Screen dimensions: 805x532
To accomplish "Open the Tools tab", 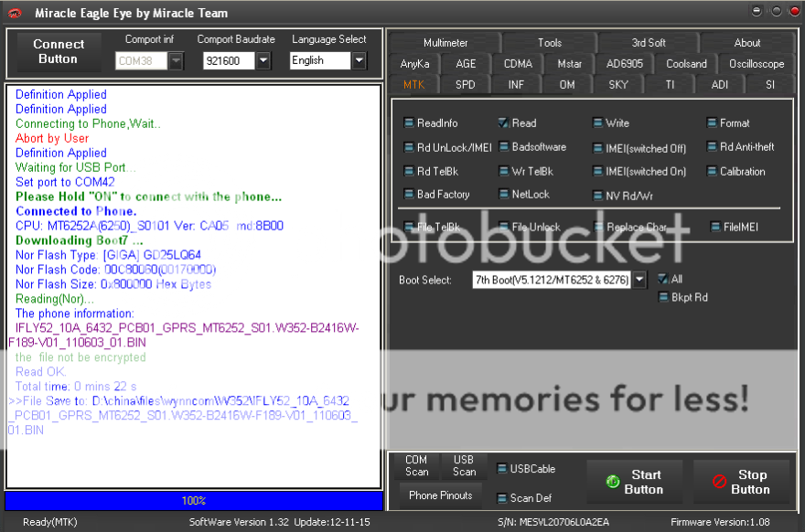I will [x=550, y=43].
